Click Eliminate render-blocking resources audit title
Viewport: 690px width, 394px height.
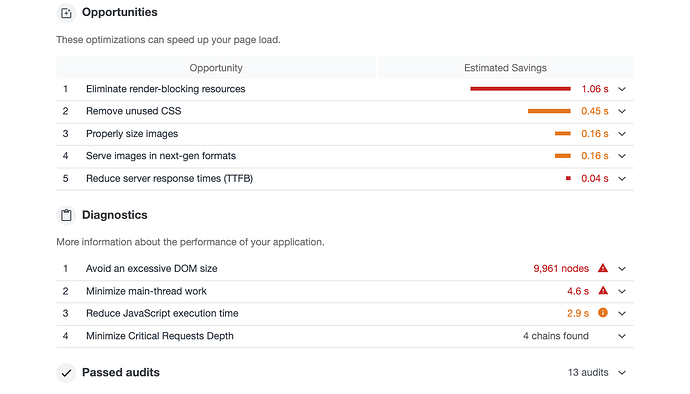(x=165, y=89)
